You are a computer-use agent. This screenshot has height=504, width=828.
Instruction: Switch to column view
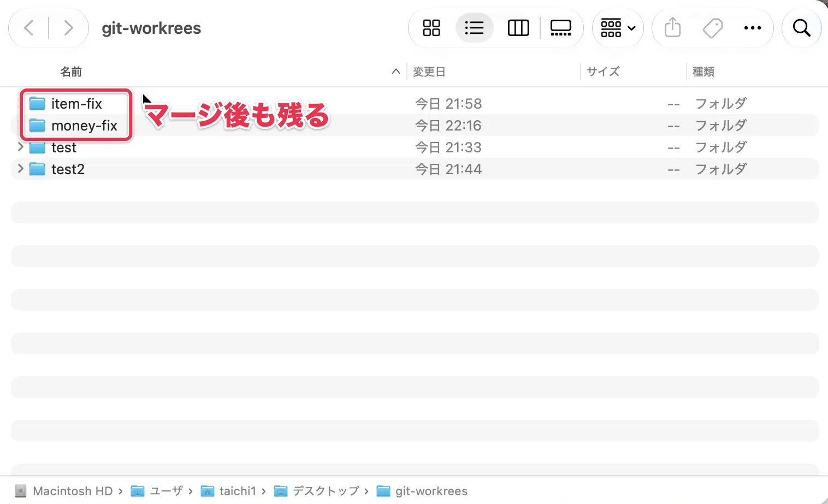click(518, 28)
